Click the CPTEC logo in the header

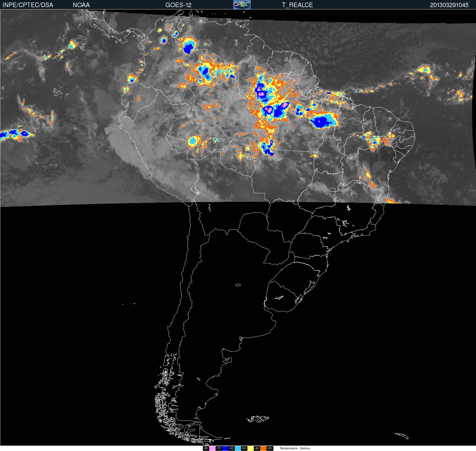point(242,5)
